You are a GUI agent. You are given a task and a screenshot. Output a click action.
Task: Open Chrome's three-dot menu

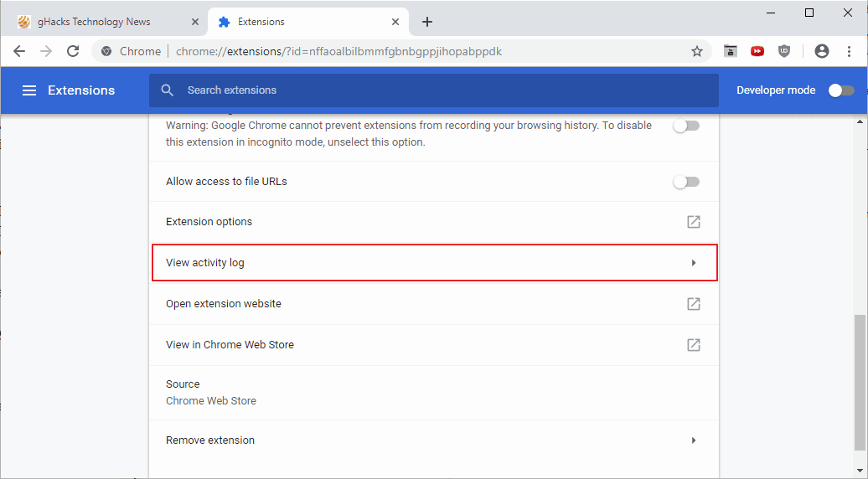(x=850, y=51)
